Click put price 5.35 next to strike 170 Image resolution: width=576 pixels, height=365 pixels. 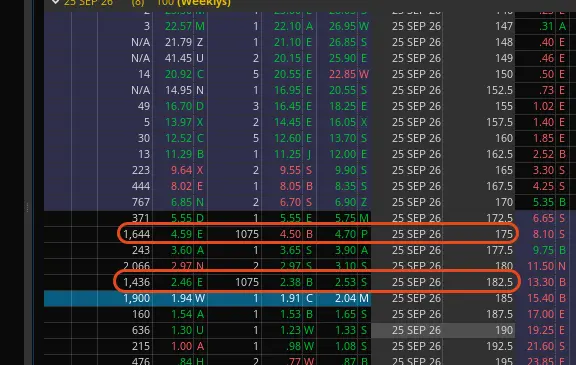click(543, 202)
